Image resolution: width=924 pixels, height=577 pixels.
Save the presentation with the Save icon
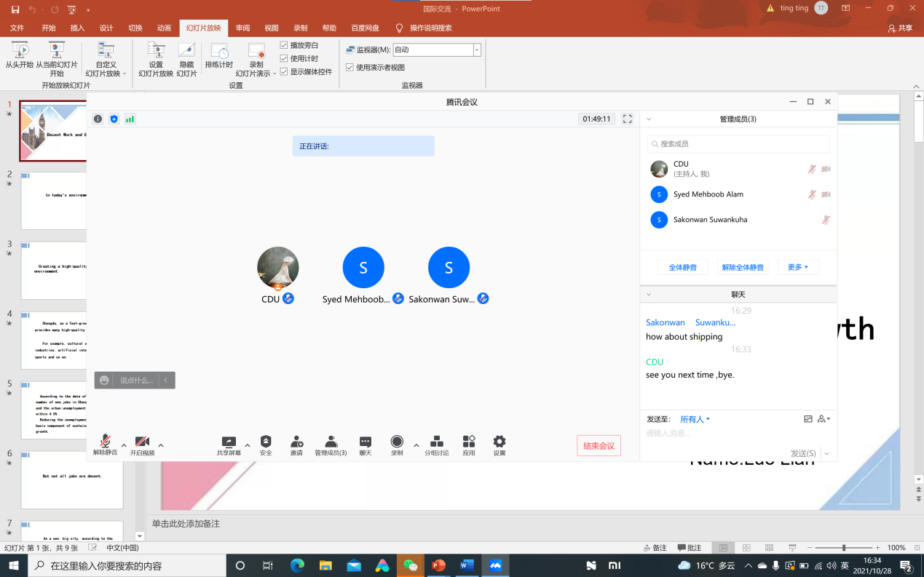click(x=15, y=9)
